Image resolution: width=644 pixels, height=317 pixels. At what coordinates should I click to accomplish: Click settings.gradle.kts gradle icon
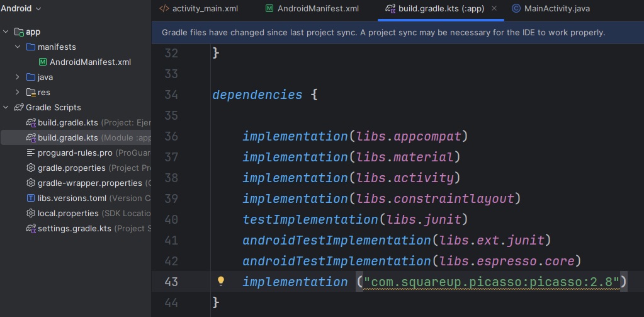click(31, 228)
